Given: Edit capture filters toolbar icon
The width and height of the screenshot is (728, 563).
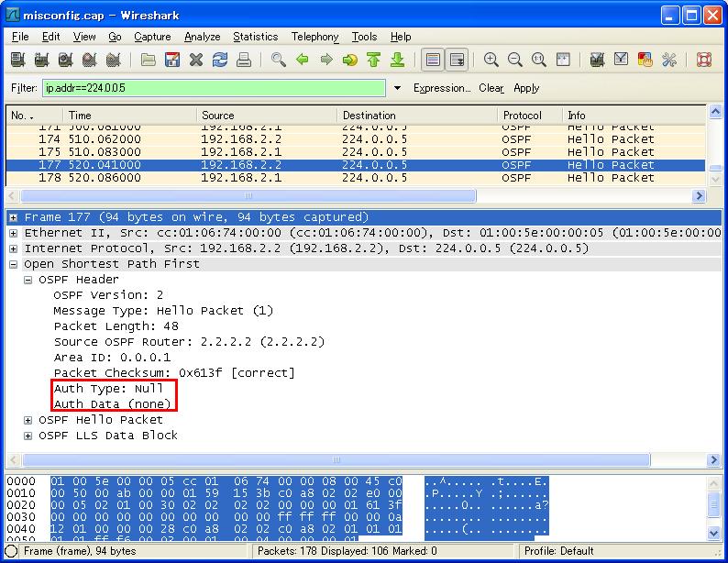Looking at the screenshot, I should (x=597, y=60).
